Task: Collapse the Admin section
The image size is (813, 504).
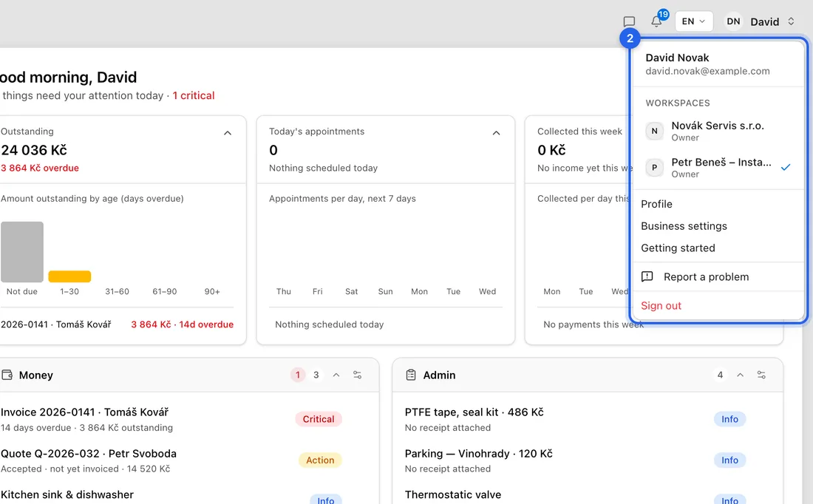Action: (740, 375)
